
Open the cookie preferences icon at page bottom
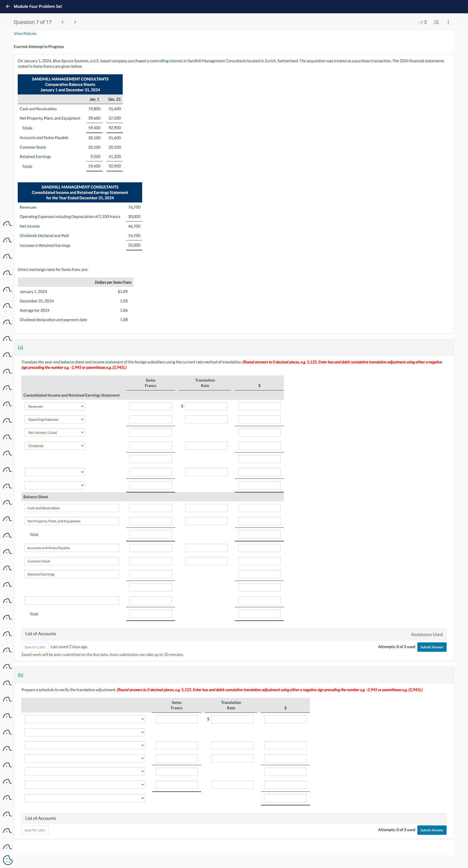(7, 860)
